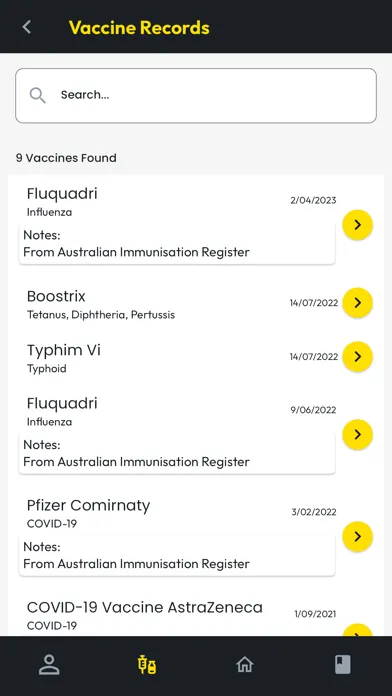The width and height of the screenshot is (392, 696).
Task: Open AstraZeneca record partially visible arrow
Action: [357, 630]
